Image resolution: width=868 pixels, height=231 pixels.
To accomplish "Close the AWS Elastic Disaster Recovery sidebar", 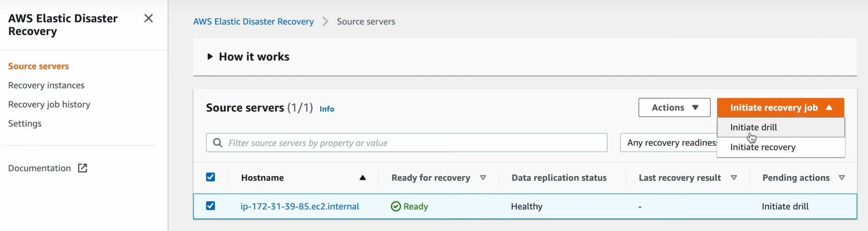I will click(148, 18).
